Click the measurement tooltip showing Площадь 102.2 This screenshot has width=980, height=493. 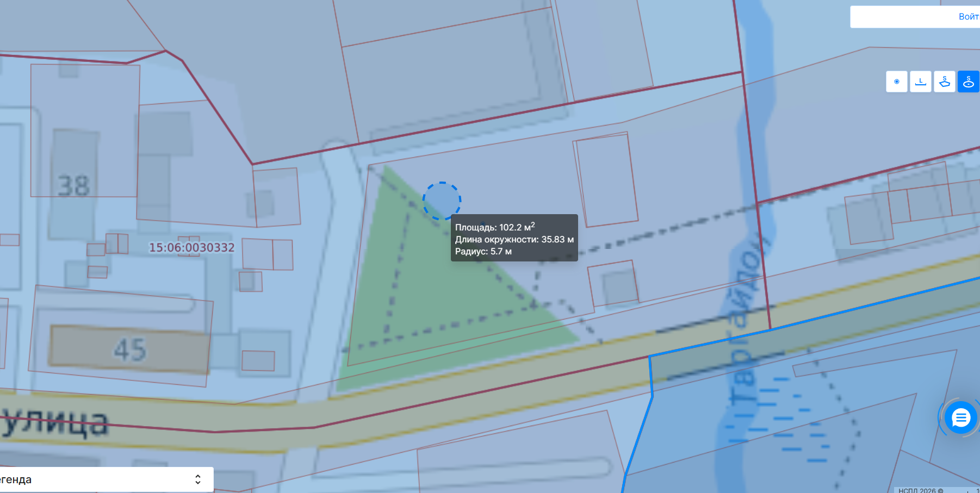pos(514,238)
